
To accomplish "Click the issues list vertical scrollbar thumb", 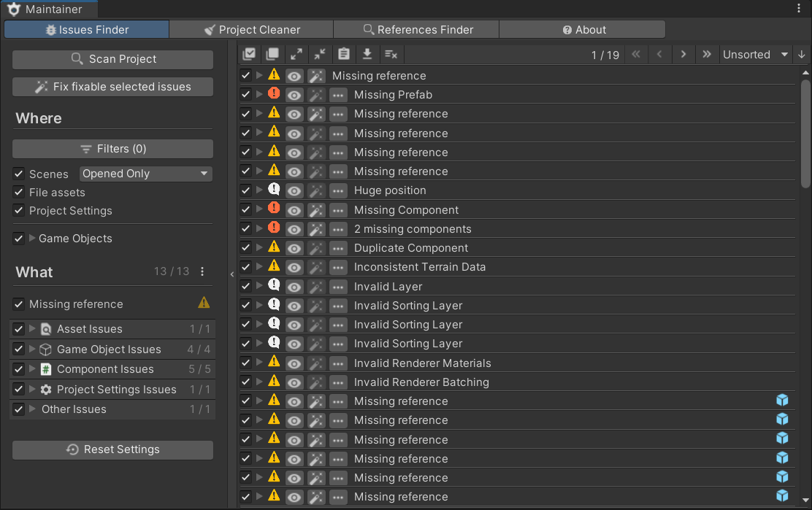I will pos(805,134).
